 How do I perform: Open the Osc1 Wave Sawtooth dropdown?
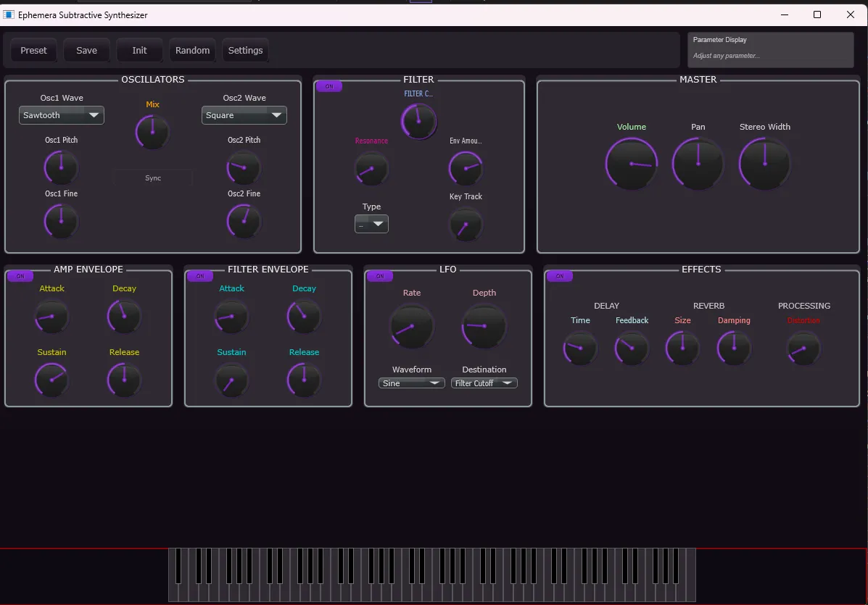click(x=62, y=115)
